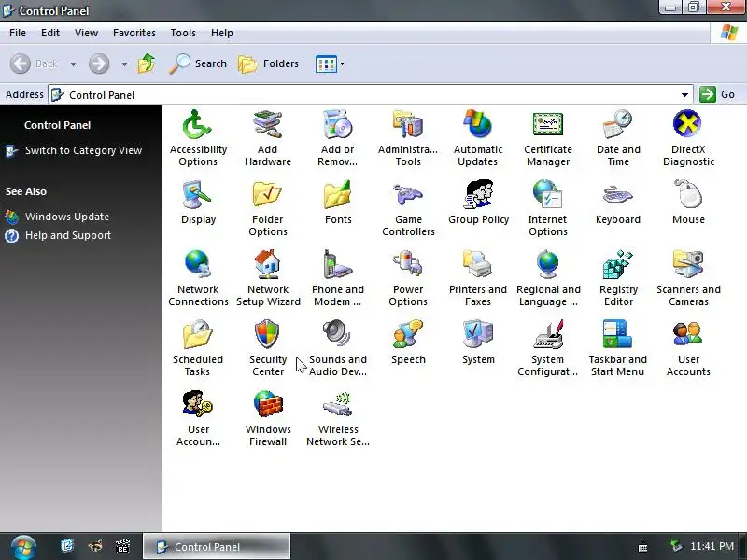
Task: Click the taskbar clock showing 11:41 PM
Action: [712, 546]
